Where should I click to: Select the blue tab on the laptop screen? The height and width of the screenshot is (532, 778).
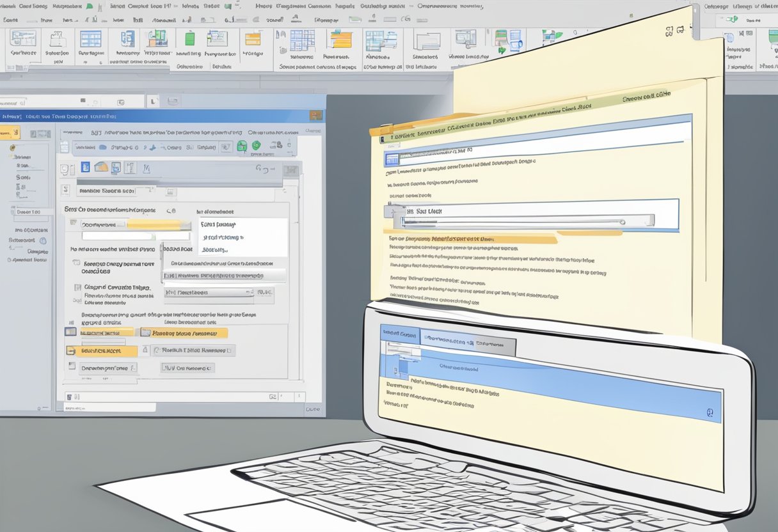pyautogui.click(x=399, y=334)
